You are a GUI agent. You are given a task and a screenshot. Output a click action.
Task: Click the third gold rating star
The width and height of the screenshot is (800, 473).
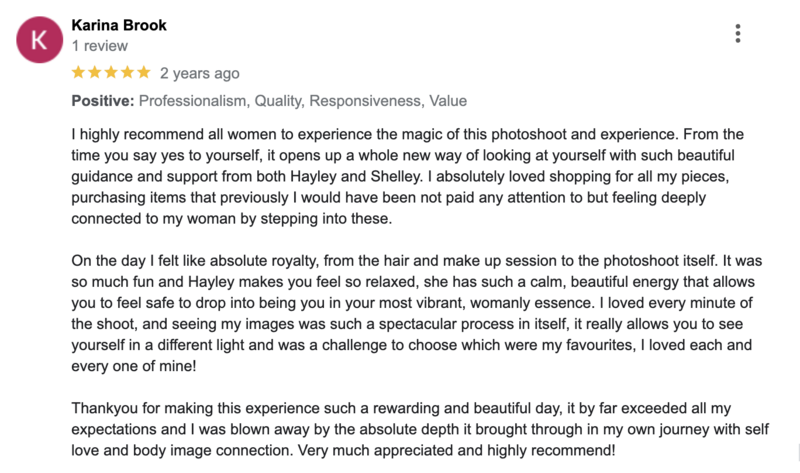(111, 72)
